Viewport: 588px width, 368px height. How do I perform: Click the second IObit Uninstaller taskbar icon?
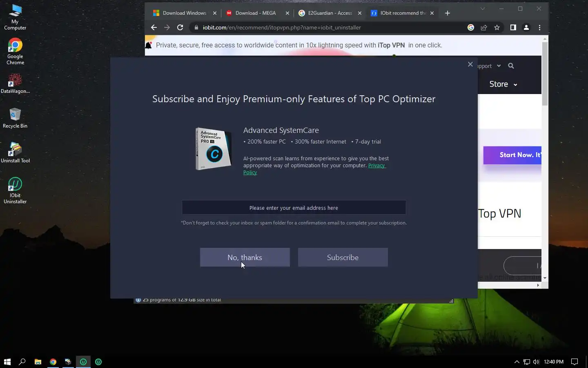(98, 361)
